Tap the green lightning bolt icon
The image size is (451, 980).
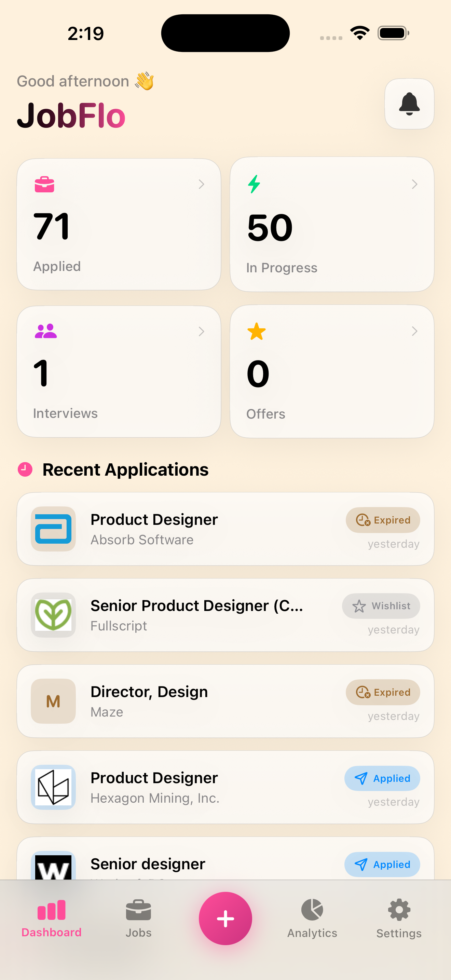click(254, 184)
